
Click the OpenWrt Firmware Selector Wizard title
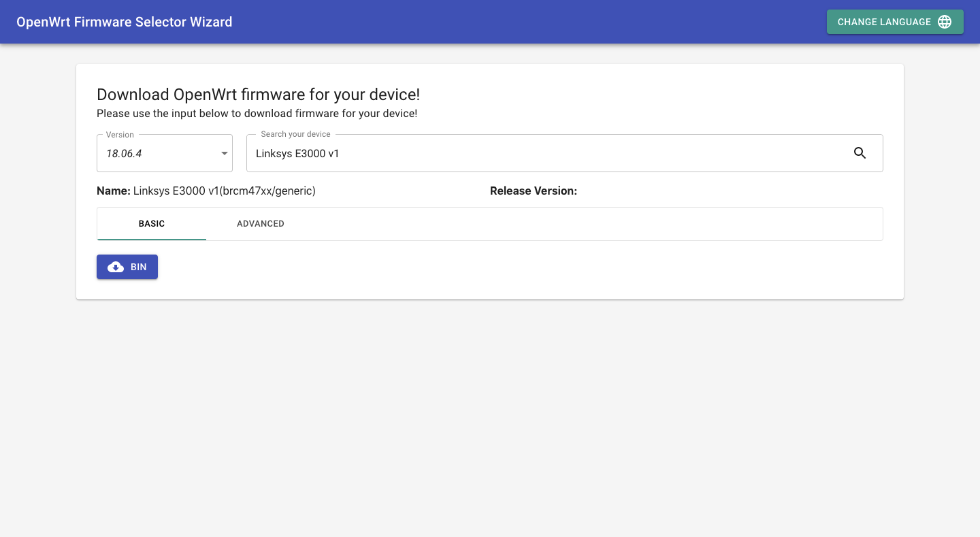click(x=125, y=22)
